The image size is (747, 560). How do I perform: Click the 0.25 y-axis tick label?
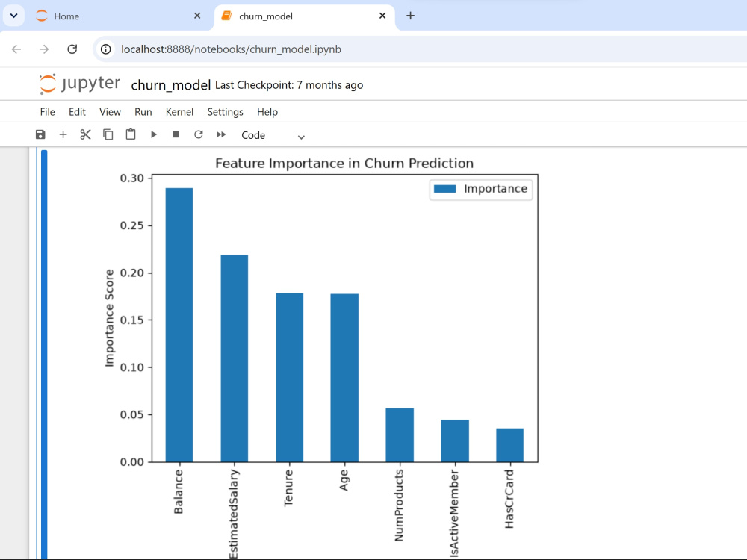[132, 225]
